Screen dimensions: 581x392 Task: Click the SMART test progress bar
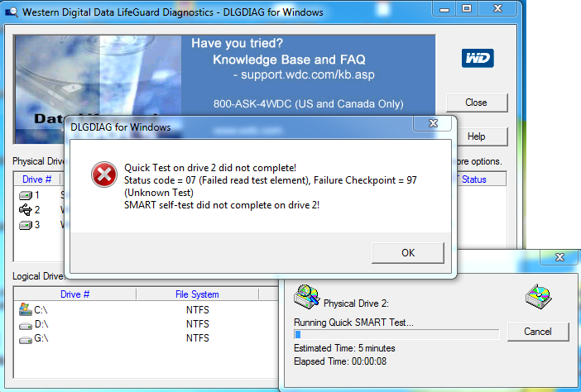tap(396, 334)
